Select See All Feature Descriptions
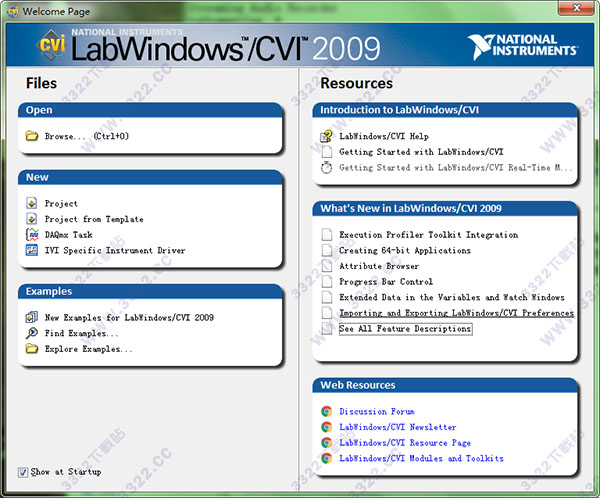Image resolution: width=600 pixels, height=498 pixels. click(x=406, y=329)
